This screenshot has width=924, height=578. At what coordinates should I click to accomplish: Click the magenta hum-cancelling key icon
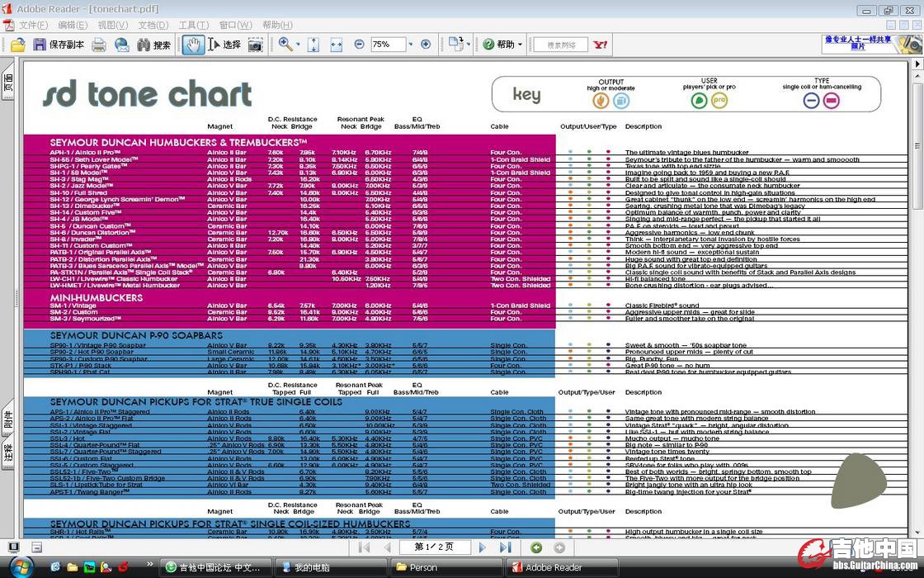[831, 101]
